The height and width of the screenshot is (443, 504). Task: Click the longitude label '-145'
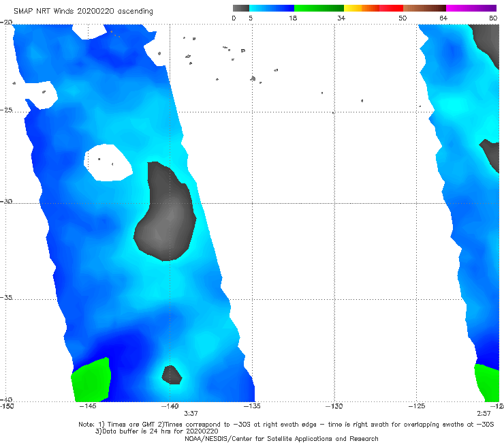(x=88, y=406)
